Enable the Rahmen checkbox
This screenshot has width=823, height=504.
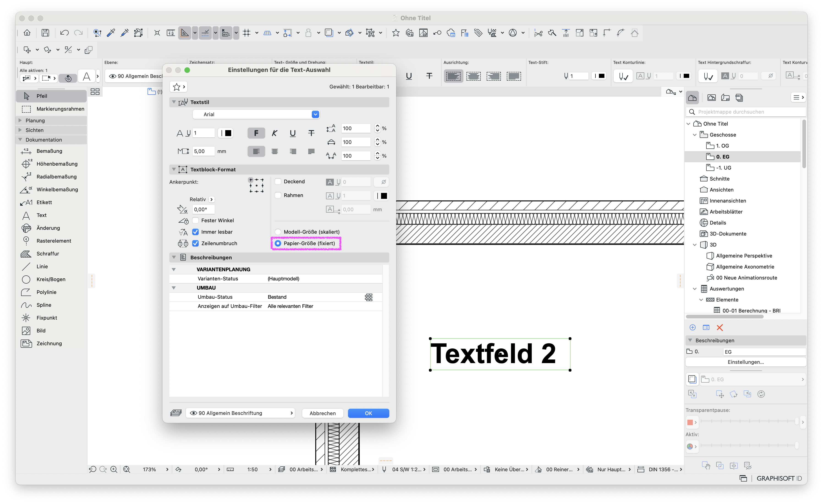pyautogui.click(x=278, y=195)
